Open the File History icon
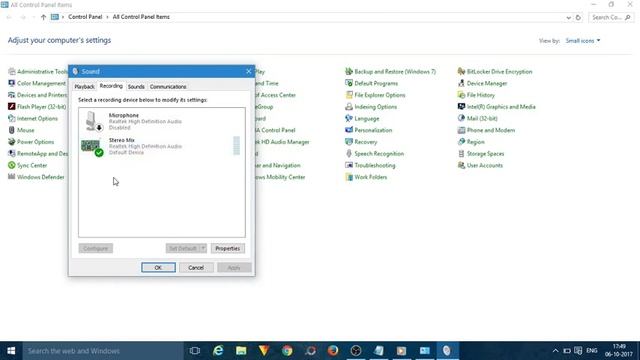Screen dimensions: 640x360 pos(476,95)
